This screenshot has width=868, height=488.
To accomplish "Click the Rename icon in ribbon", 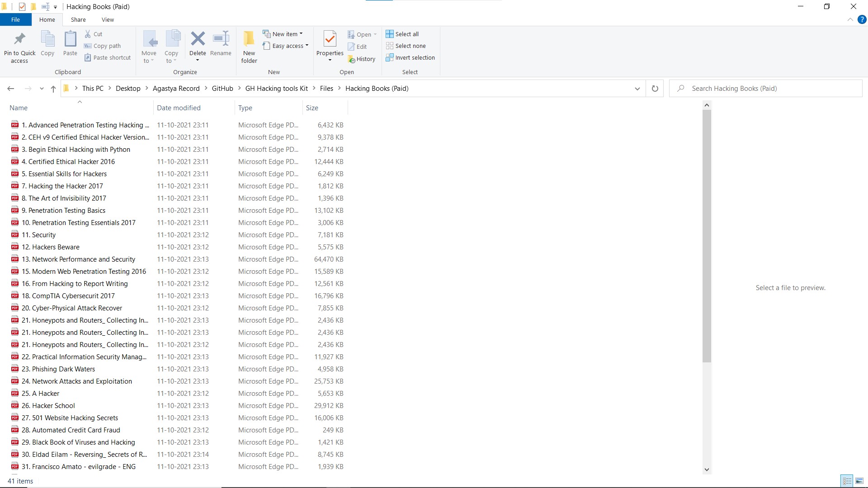I will [x=221, y=39].
